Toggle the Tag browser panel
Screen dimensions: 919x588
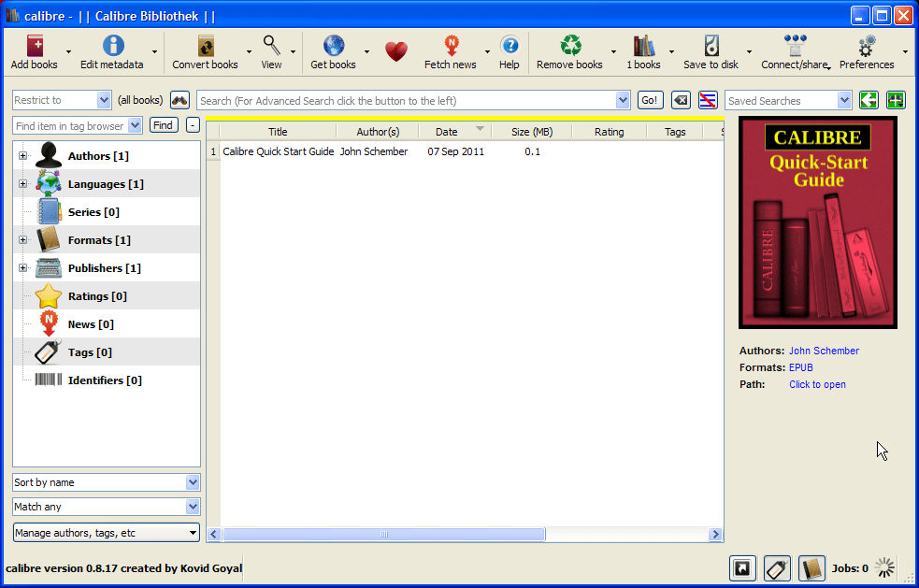click(x=777, y=567)
